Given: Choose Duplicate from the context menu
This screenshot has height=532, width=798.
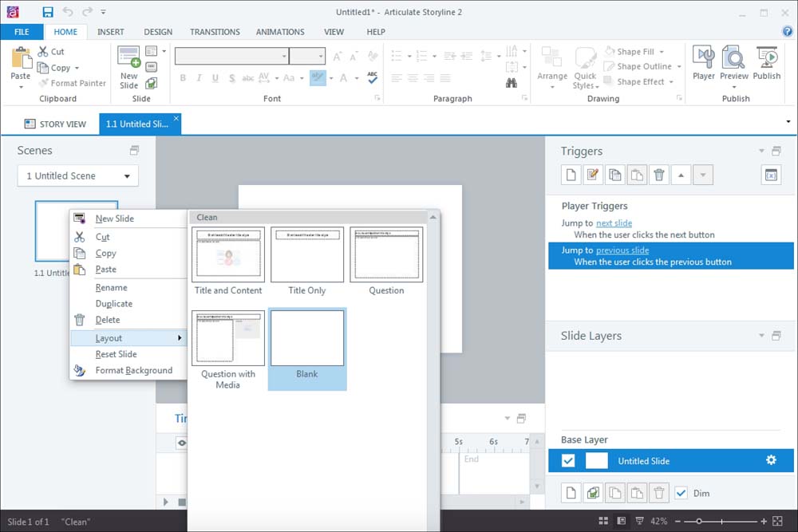Looking at the screenshot, I should 114,304.
